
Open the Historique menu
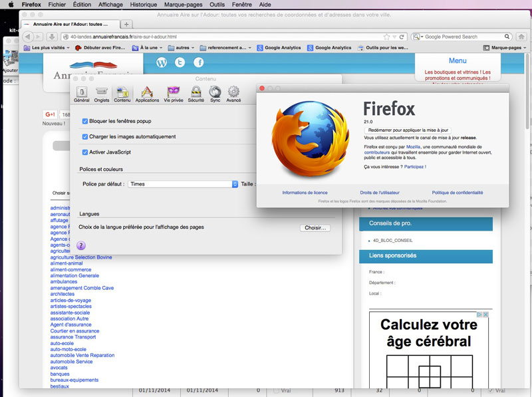pos(144,5)
